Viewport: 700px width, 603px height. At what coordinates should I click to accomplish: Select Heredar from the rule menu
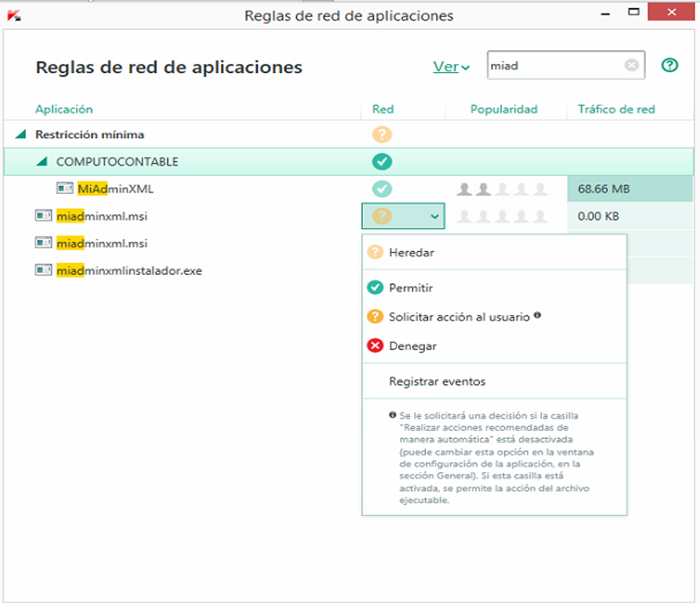coord(411,253)
